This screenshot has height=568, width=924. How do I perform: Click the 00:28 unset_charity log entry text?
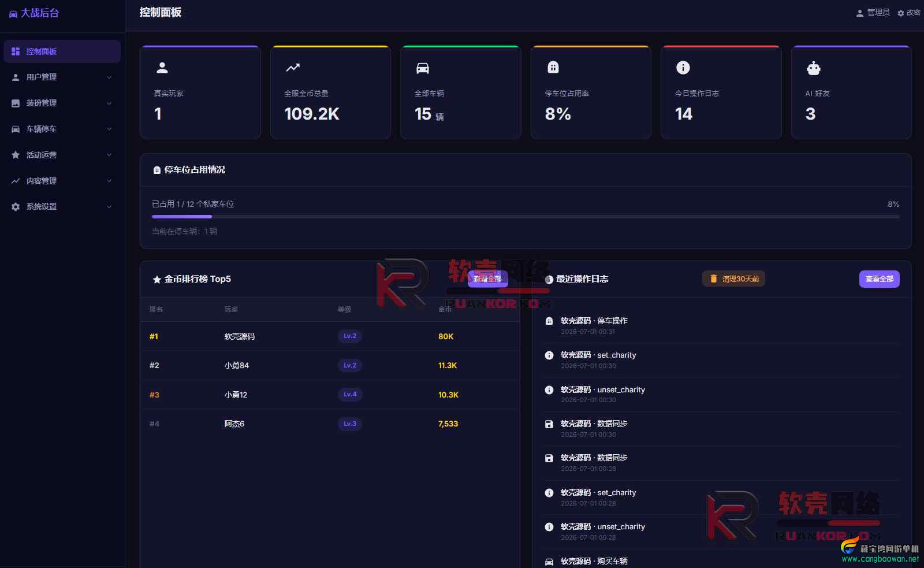(603, 526)
